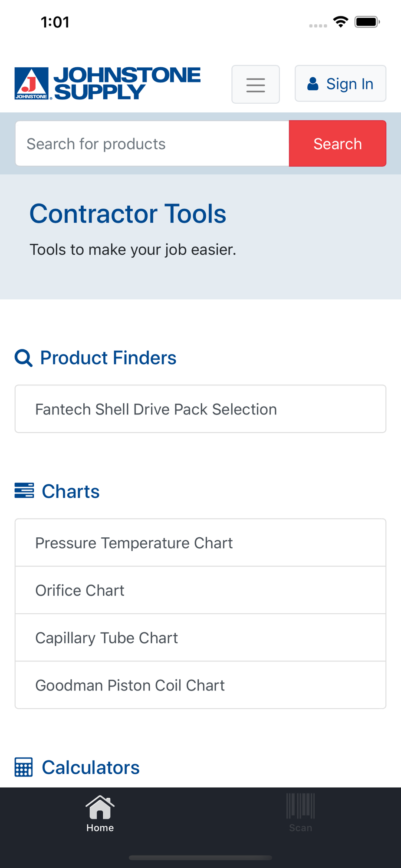Tap the Charts section heading
This screenshot has width=401, height=868.
point(71,491)
